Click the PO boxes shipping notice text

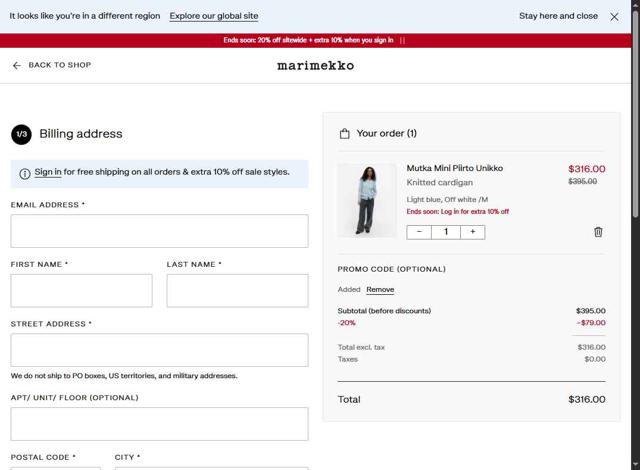point(124,376)
